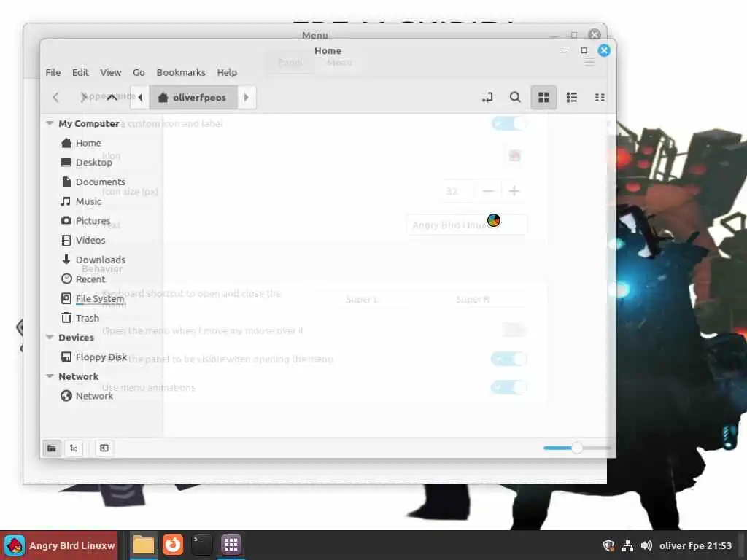747x560 pixels.
Task: Open the View menu
Action: click(111, 72)
